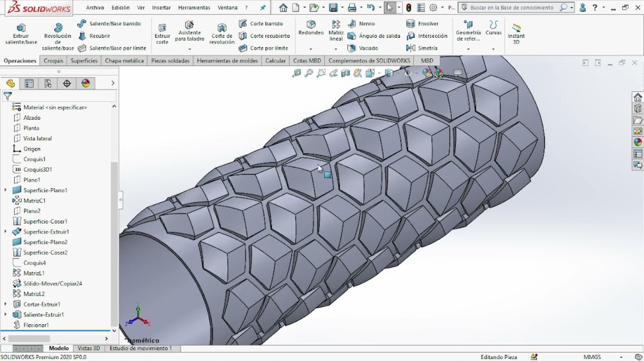Select the Corte de revolución tool

click(x=222, y=34)
